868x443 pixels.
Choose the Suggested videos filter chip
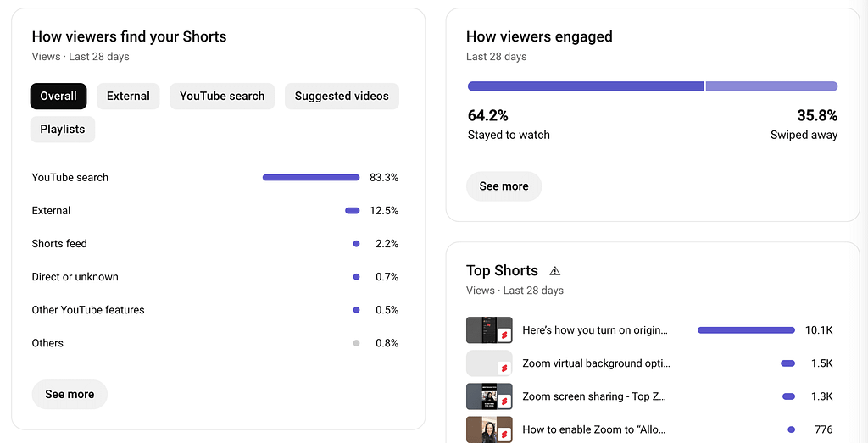(342, 97)
